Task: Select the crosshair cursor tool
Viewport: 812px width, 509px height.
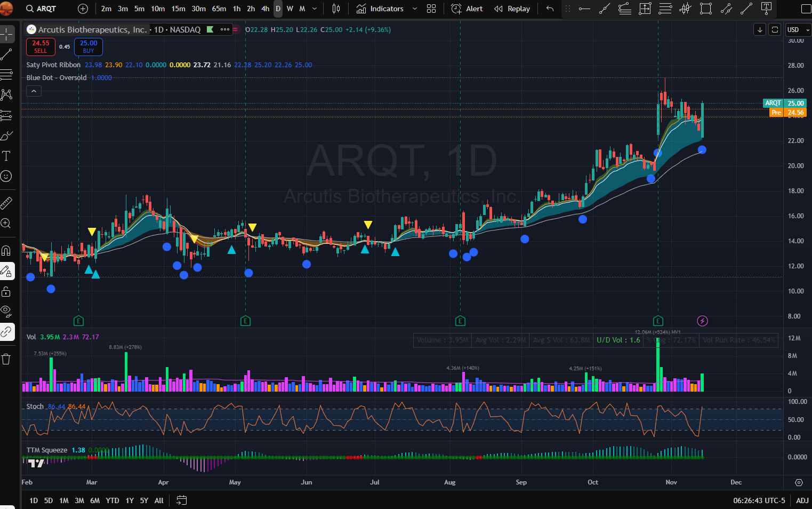Action: point(6,34)
